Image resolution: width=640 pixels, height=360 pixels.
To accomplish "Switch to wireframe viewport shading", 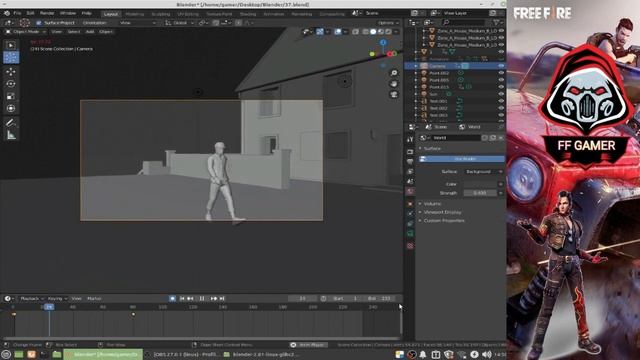I will [365, 32].
